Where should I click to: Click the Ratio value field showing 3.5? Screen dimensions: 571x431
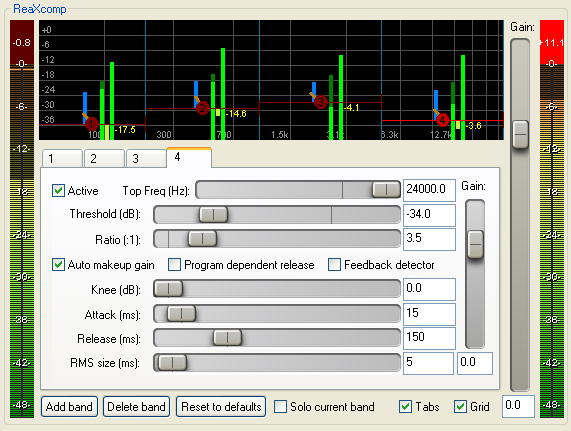pyautogui.click(x=429, y=239)
